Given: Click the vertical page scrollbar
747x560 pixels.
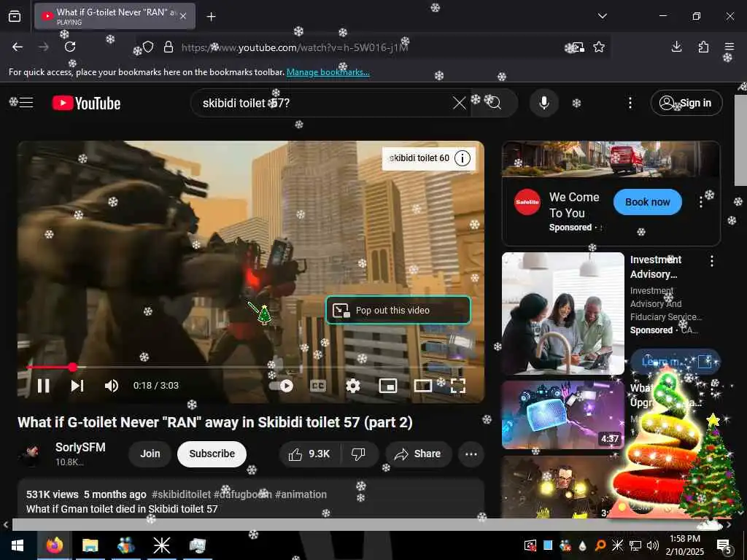Looking at the screenshot, I should [x=740, y=141].
